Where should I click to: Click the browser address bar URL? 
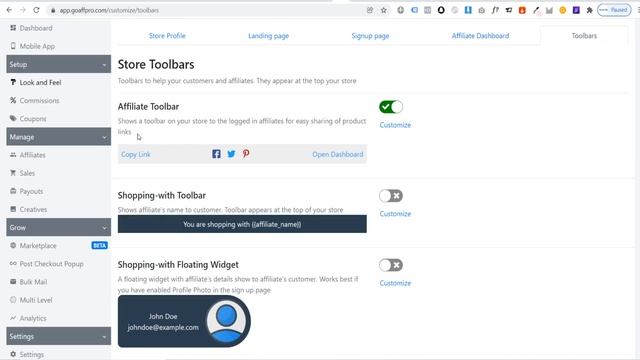click(x=109, y=10)
